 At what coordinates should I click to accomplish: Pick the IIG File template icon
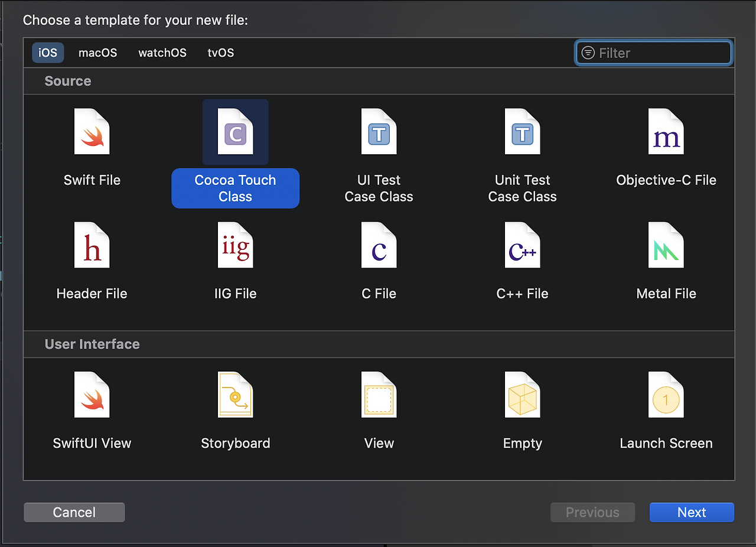tap(235, 245)
